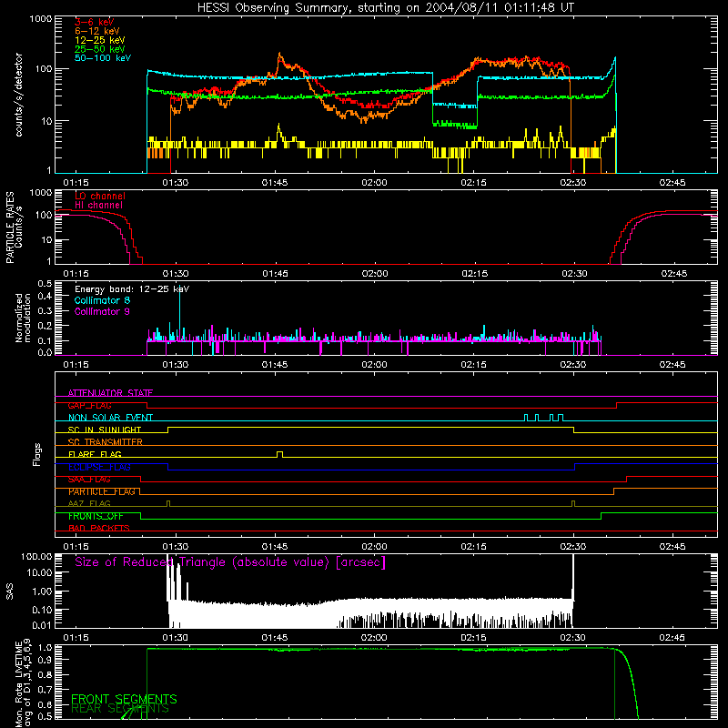Click the NON_SOLAR_EVENT flag label
The width and height of the screenshot is (728, 728).
pyautogui.click(x=110, y=418)
